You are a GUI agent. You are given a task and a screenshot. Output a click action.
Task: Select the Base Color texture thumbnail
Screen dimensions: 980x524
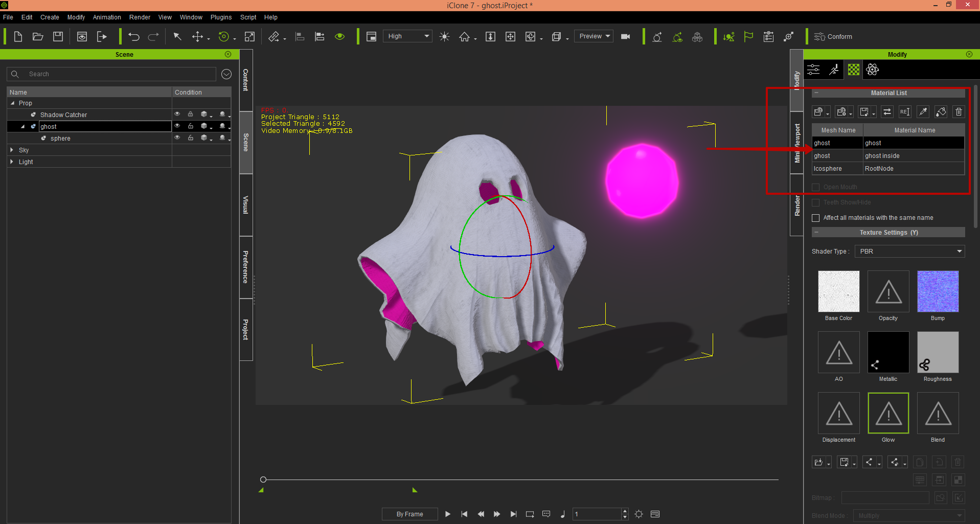pyautogui.click(x=838, y=291)
